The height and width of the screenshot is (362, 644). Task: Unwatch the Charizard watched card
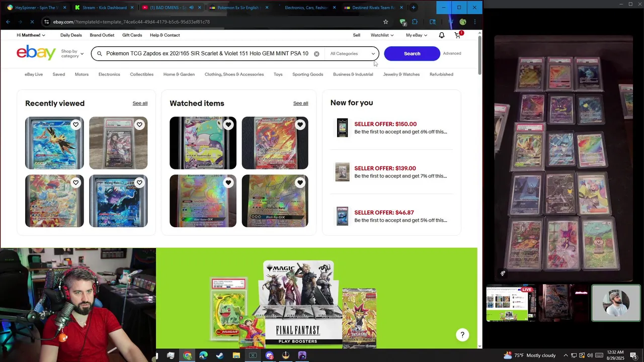[300, 125]
